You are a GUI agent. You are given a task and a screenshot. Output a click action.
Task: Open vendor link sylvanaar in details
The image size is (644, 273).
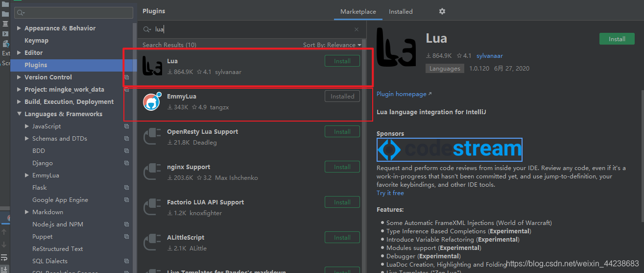[x=490, y=56]
